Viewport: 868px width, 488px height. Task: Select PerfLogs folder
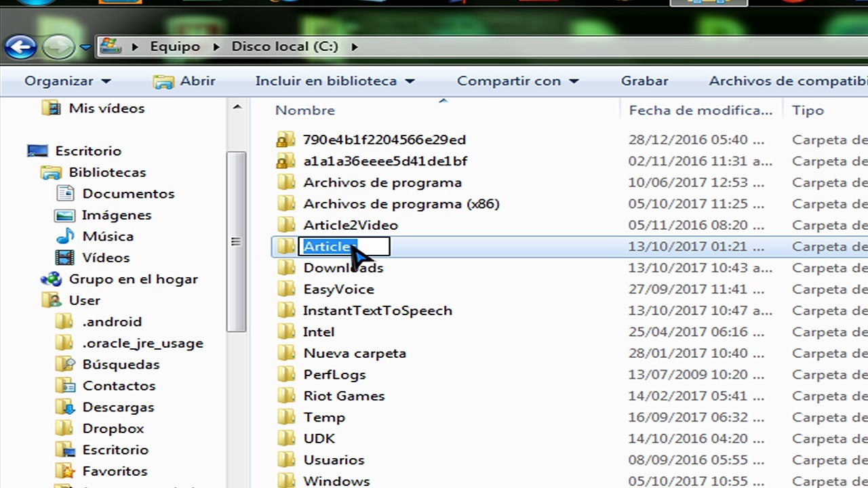[334, 374]
